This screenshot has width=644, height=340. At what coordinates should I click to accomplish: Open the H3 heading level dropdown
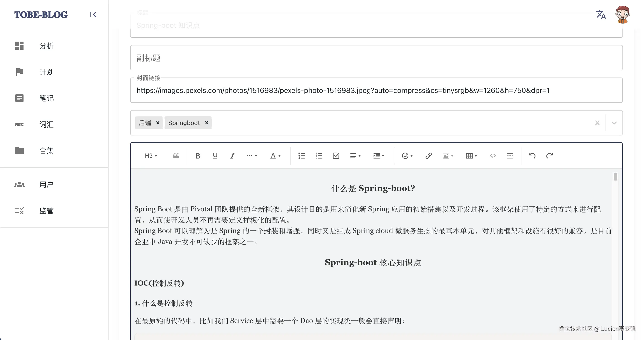click(x=151, y=156)
